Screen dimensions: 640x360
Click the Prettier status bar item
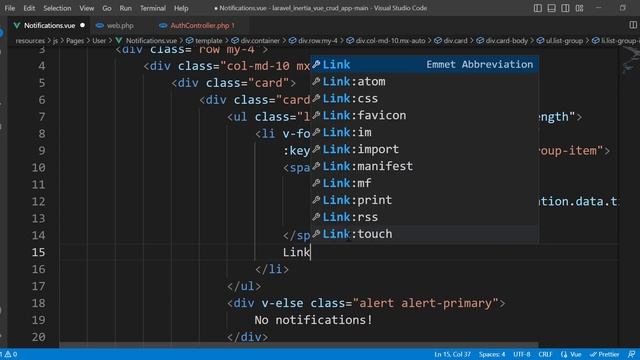coord(604,354)
